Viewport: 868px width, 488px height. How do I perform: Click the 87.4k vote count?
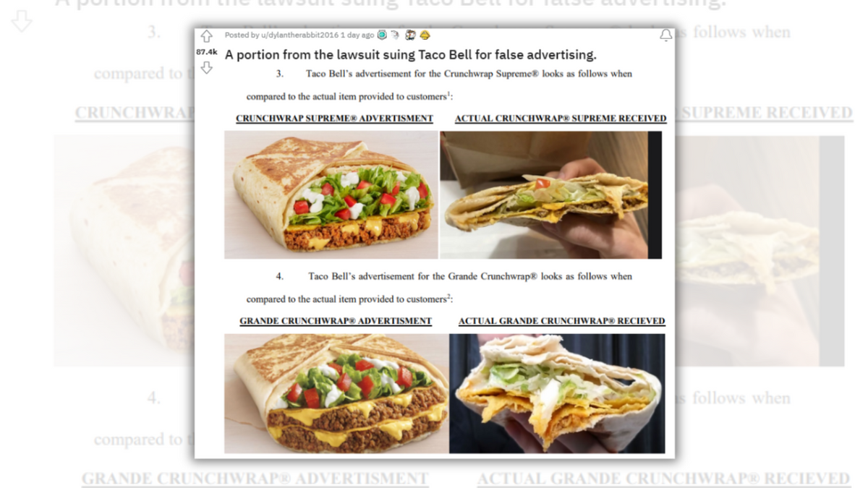pos(206,52)
